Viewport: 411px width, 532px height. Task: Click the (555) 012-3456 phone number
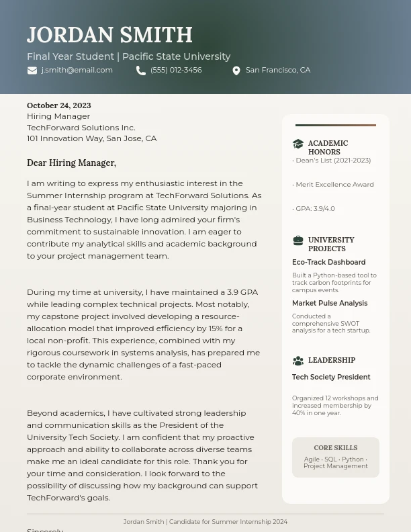(x=176, y=70)
